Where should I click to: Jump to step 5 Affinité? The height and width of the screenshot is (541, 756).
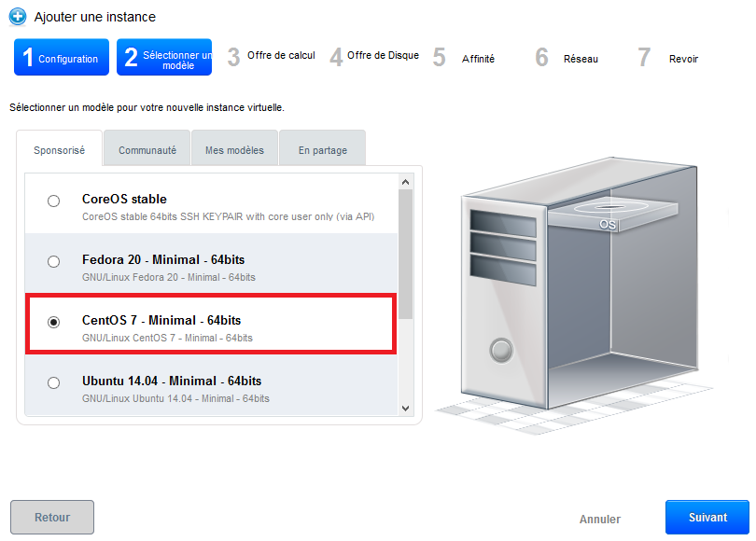[x=464, y=58]
